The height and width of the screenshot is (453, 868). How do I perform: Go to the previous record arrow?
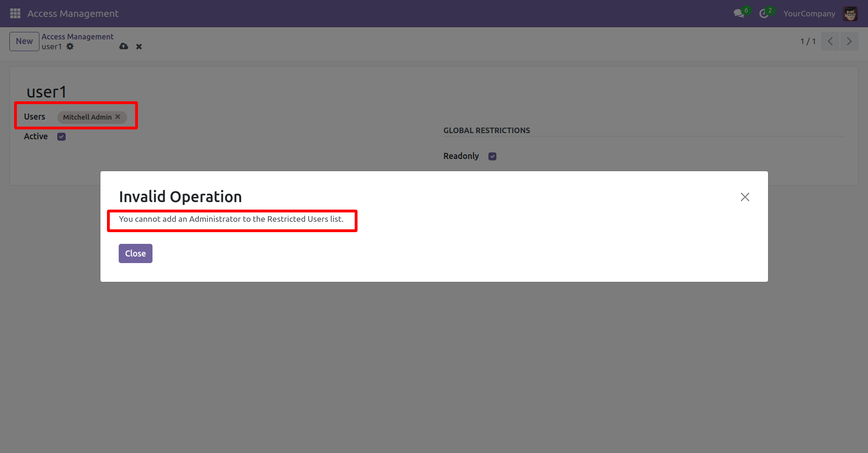tap(830, 41)
